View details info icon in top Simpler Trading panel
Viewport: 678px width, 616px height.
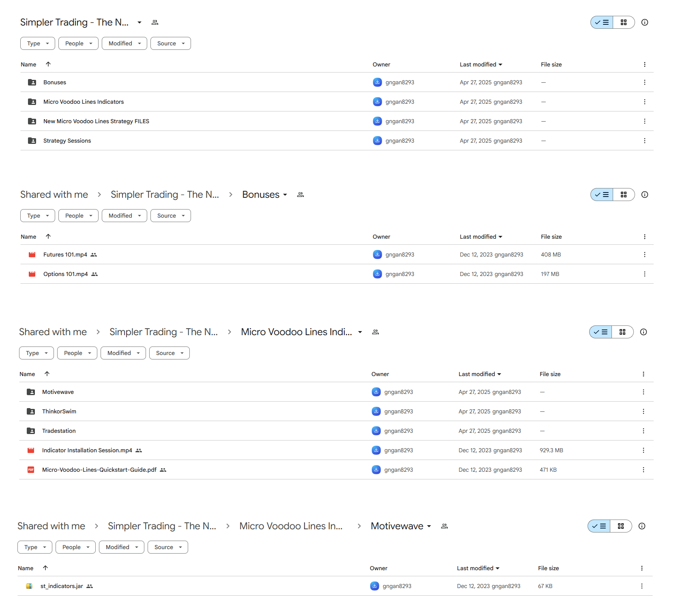tap(644, 22)
